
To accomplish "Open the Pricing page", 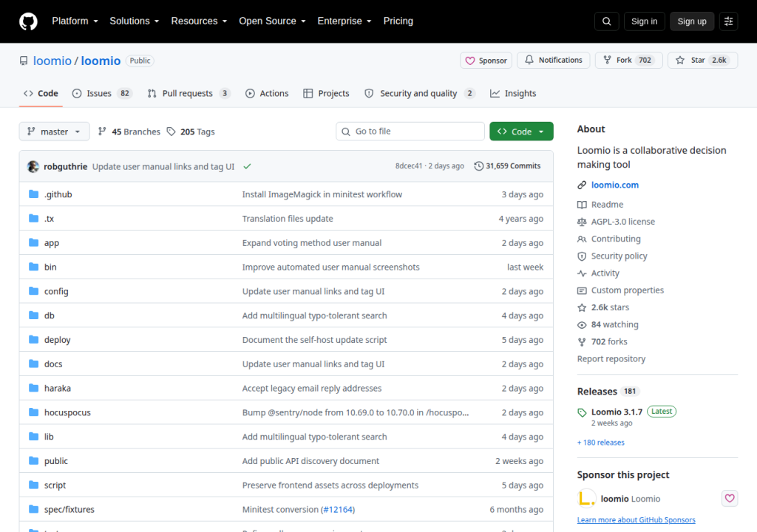I will pos(398,21).
